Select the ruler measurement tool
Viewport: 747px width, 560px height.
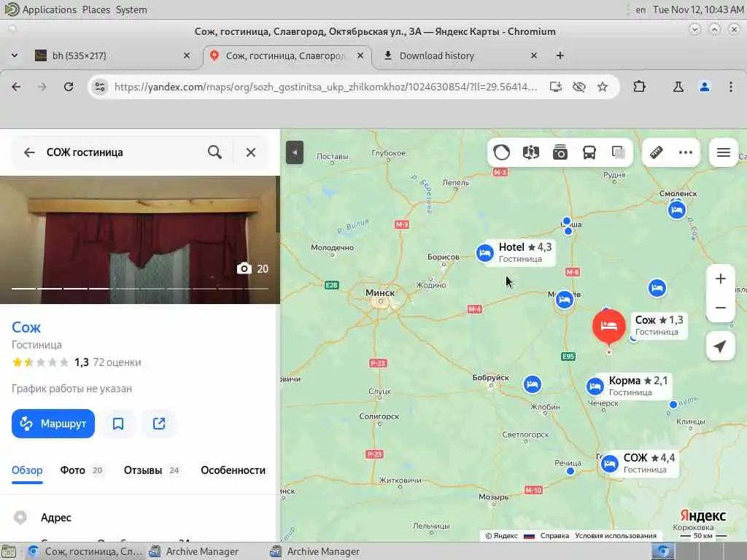coord(657,152)
